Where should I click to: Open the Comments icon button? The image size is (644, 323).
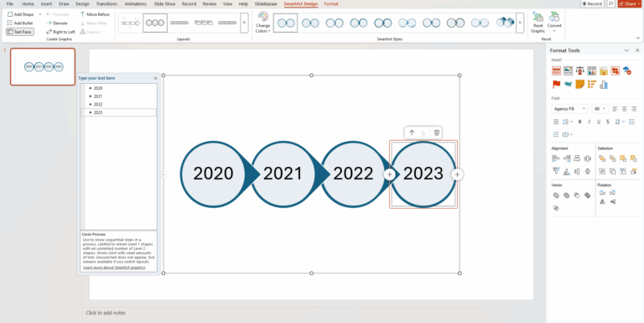(x=610, y=3)
